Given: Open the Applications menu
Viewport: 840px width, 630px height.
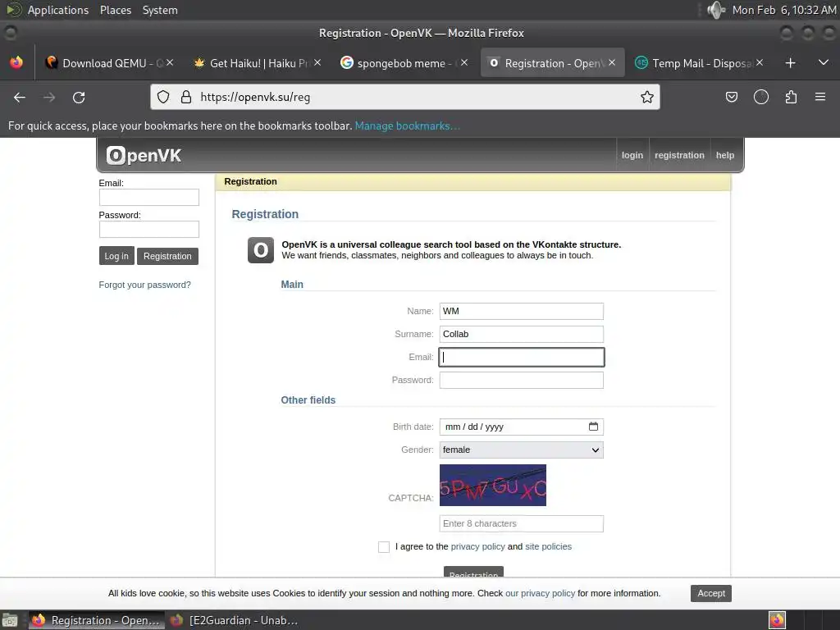Looking at the screenshot, I should tap(58, 10).
